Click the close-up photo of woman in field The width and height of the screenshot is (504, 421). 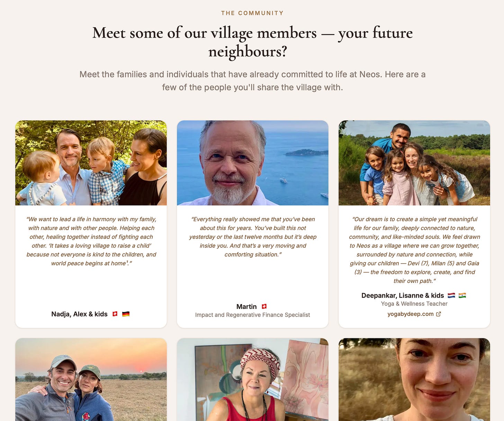[414, 379]
